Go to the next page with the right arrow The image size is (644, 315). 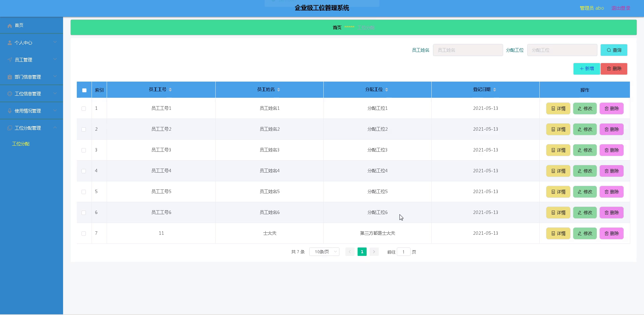[374, 252]
